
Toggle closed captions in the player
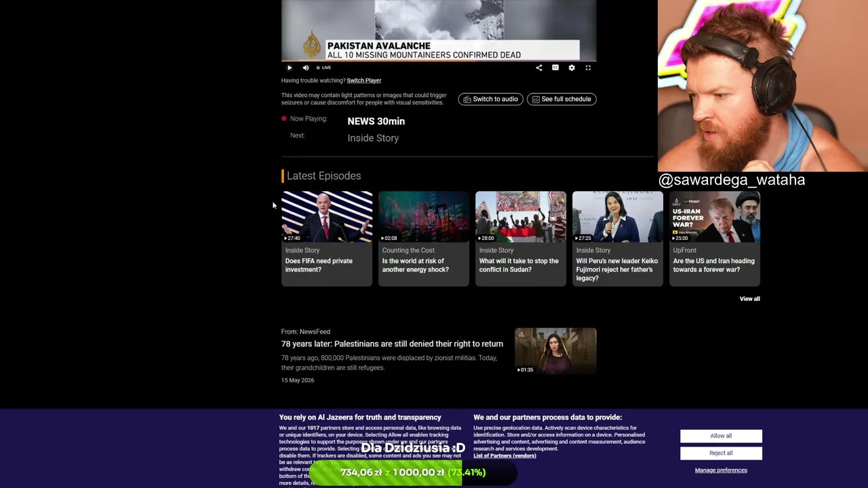tap(555, 68)
